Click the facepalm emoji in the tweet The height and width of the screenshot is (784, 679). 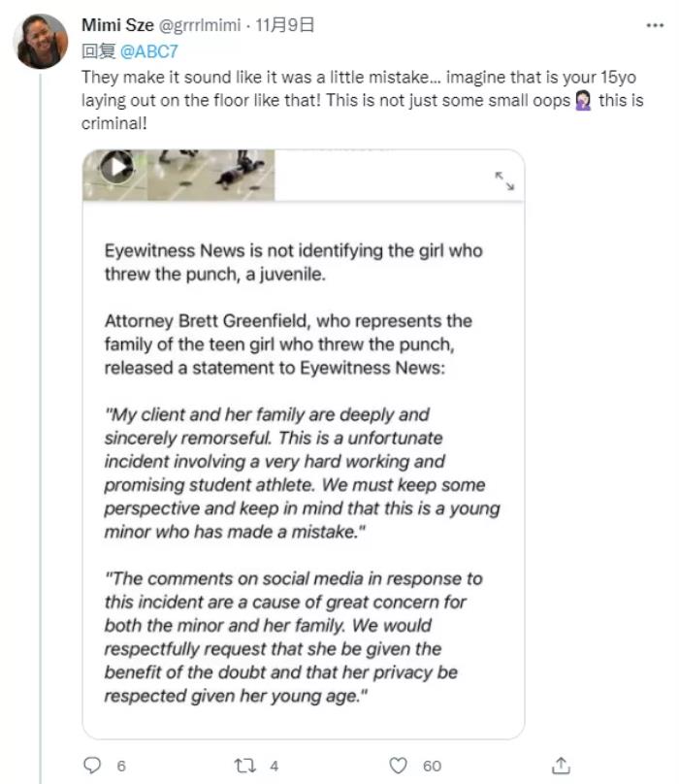tap(585, 101)
